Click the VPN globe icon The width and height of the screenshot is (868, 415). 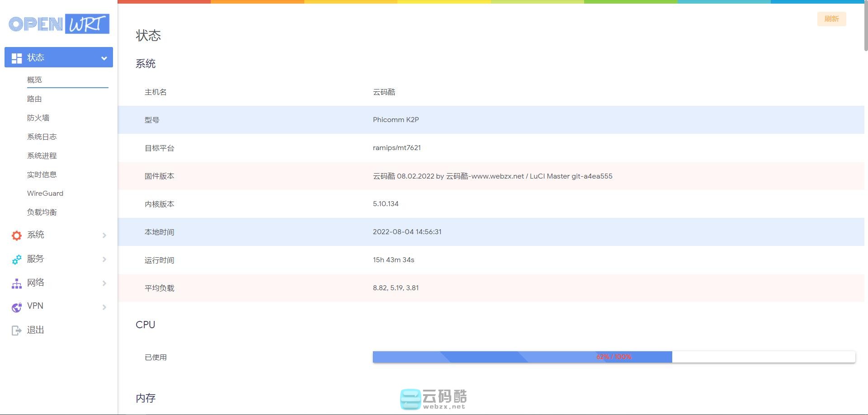click(x=17, y=307)
